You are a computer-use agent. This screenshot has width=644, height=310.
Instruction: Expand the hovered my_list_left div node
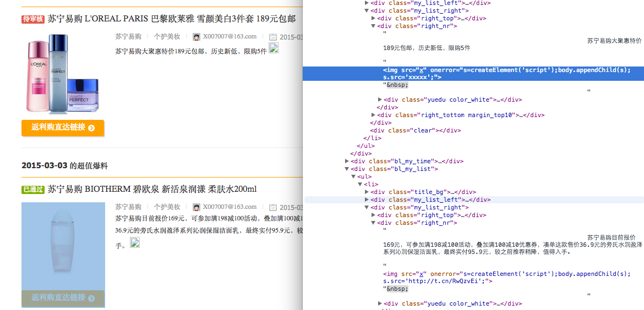tap(367, 200)
